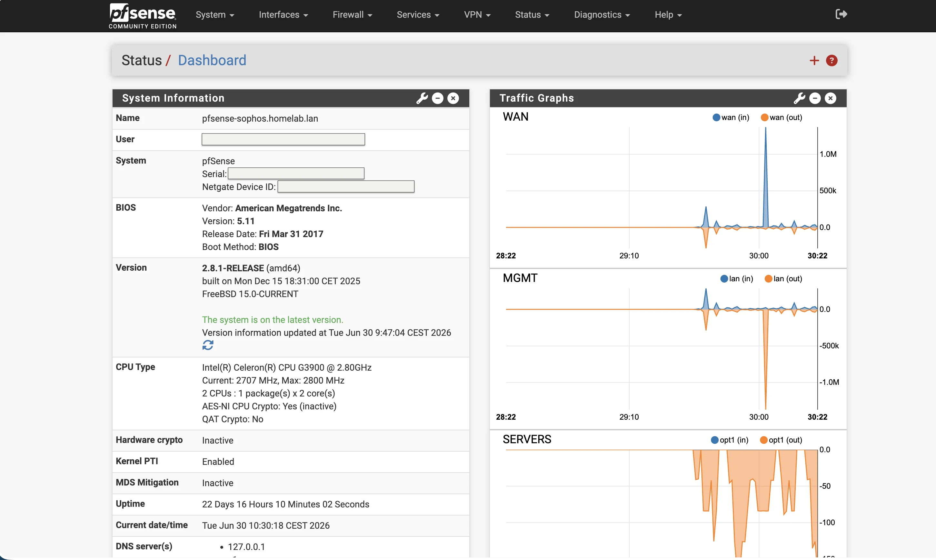The width and height of the screenshot is (936, 560).
Task: Click the 2.8.1-RELEASE version text
Action: (x=233, y=268)
